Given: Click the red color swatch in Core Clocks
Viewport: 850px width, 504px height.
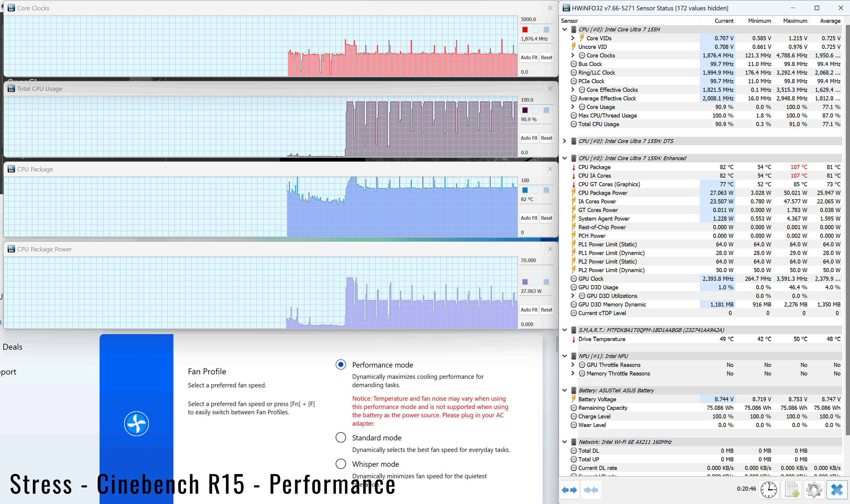Looking at the screenshot, I should (525, 30).
